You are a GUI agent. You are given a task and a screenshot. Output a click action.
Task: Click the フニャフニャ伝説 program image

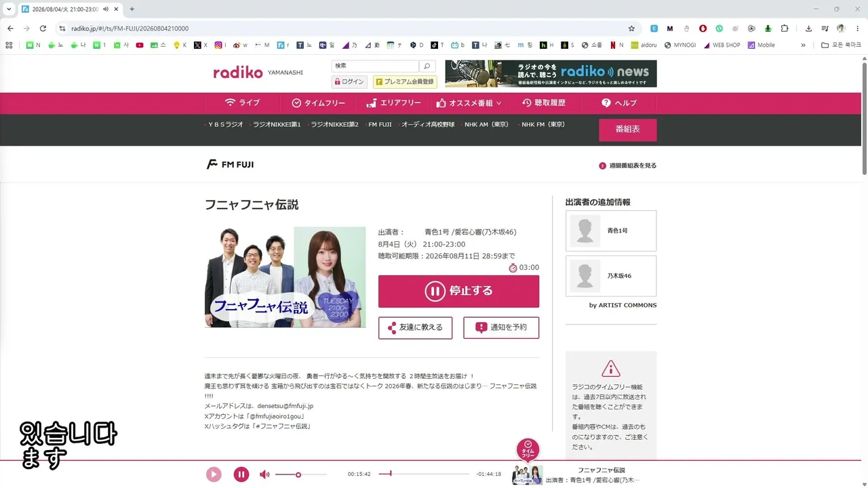click(x=285, y=277)
